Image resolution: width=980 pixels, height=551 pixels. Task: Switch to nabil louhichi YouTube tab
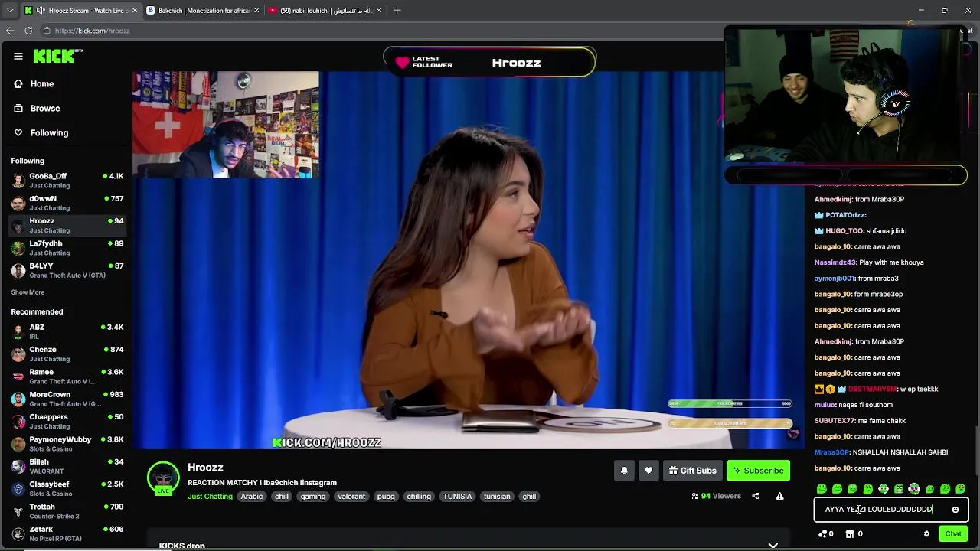tap(325, 11)
